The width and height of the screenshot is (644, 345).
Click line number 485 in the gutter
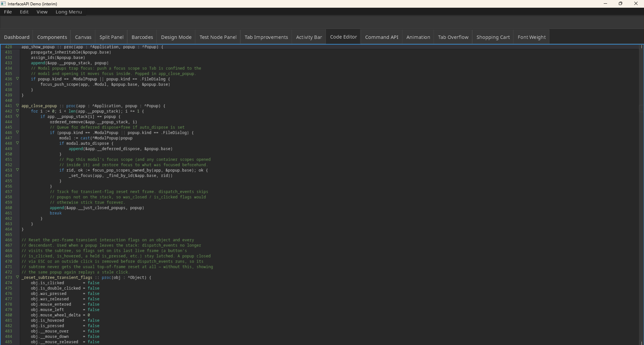coord(8,342)
